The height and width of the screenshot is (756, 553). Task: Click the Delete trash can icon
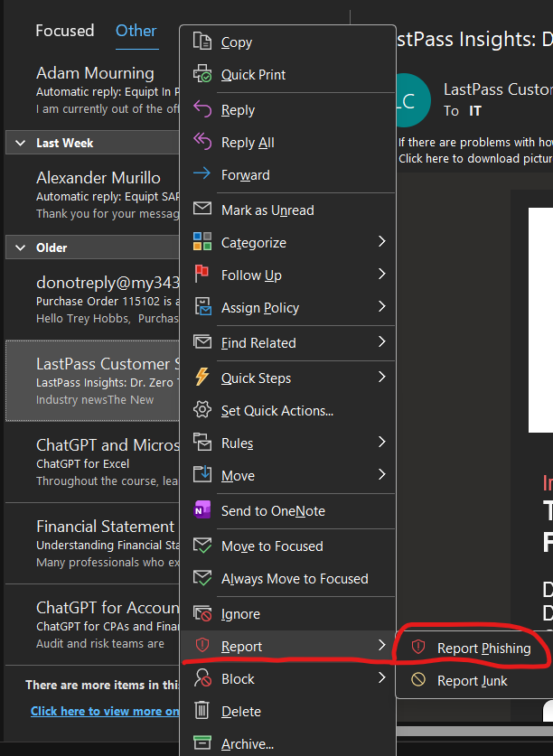[x=202, y=710]
